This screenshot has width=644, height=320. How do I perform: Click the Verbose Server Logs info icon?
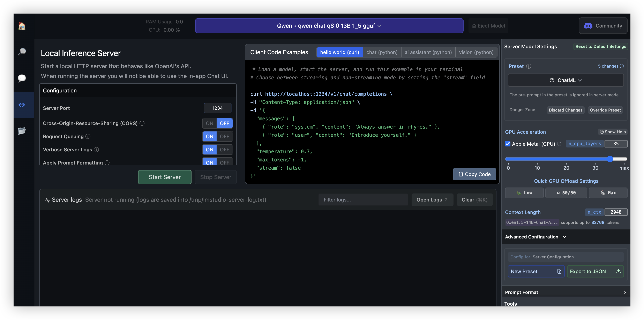[96, 149]
